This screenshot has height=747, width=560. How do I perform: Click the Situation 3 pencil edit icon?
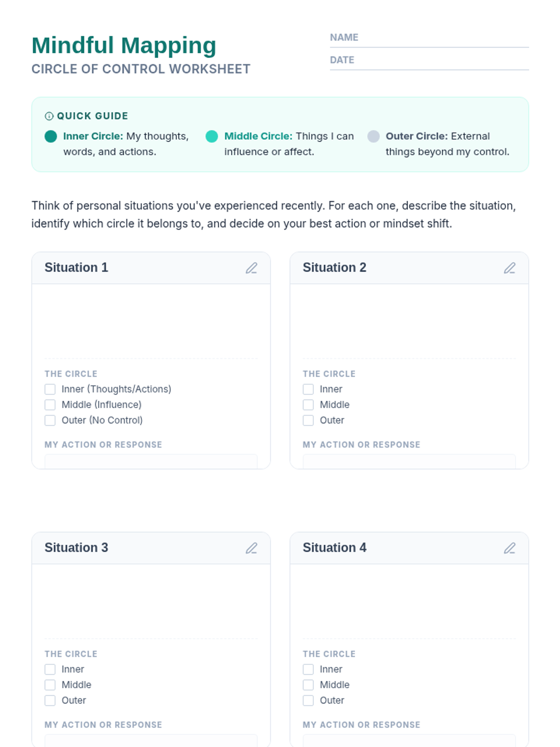tap(252, 548)
